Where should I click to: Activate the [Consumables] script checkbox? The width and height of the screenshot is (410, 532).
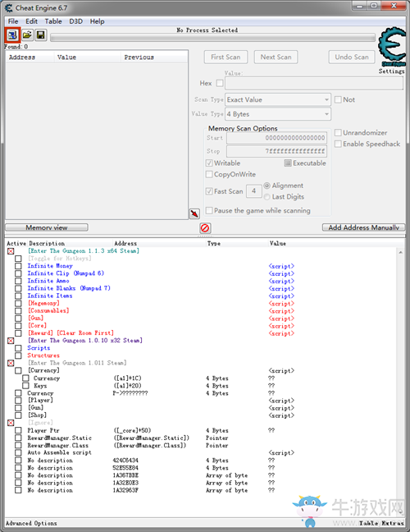pyautogui.click(x=18, y=311)
